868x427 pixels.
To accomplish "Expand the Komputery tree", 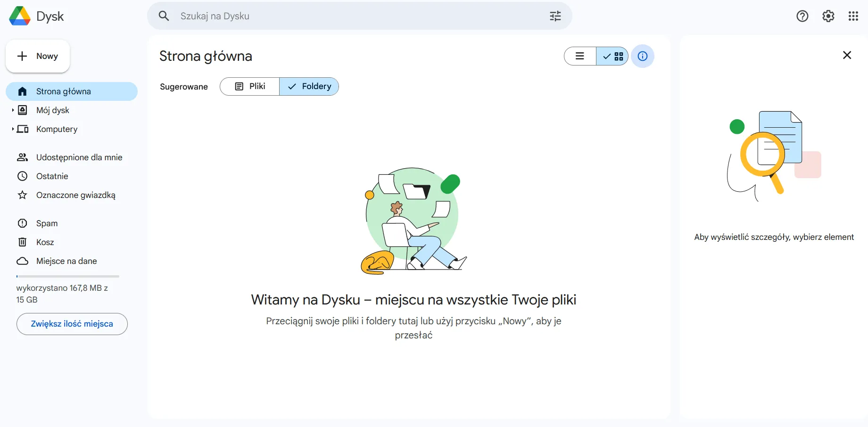I will (x=13, y=129).
